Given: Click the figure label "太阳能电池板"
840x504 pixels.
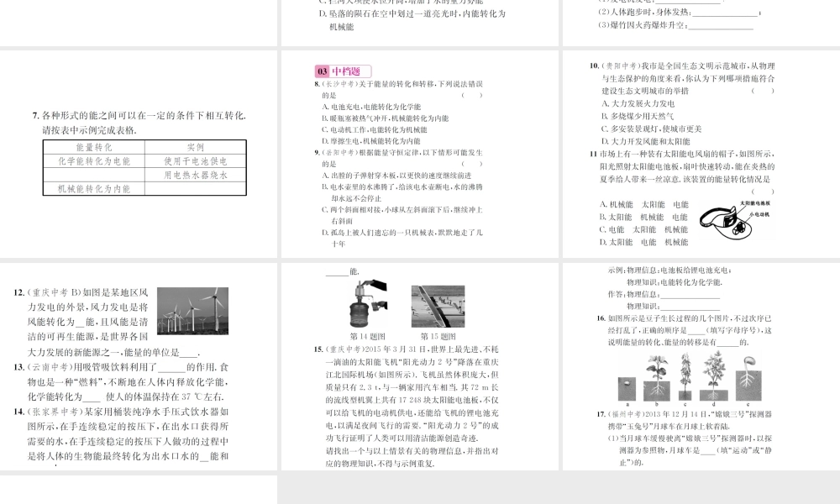Looking at the screenshot, I should pos(755,203).
